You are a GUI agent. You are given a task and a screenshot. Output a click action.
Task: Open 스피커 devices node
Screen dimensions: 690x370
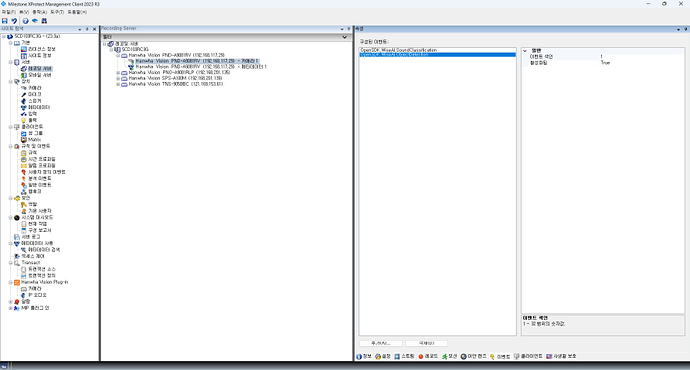(x=35, y=101)
